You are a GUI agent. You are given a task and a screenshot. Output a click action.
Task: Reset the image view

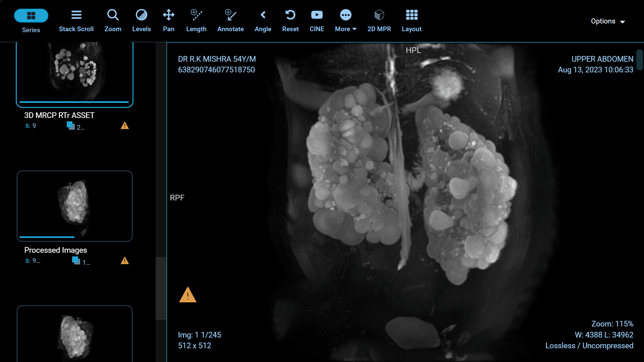[x=290, y=20]
